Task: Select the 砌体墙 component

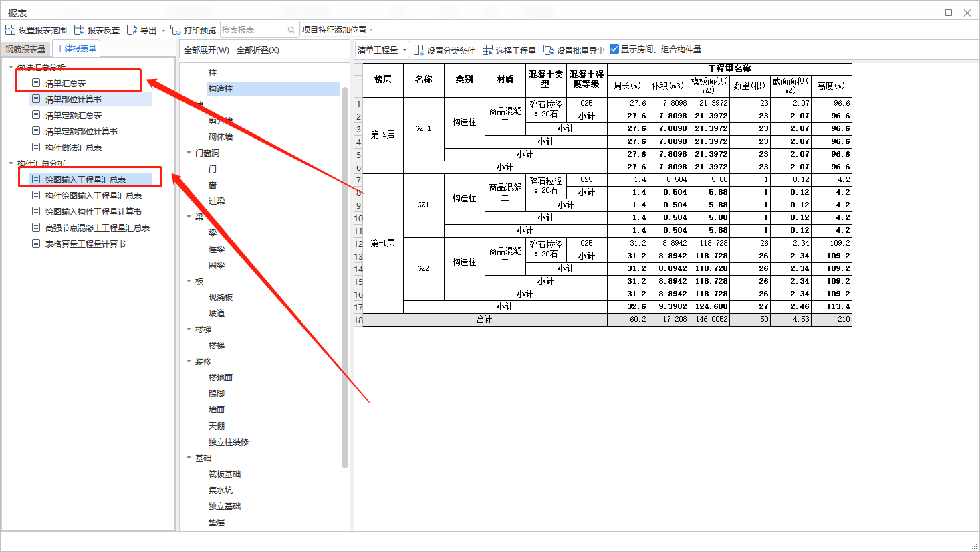Action: click(x=221, y=137)
